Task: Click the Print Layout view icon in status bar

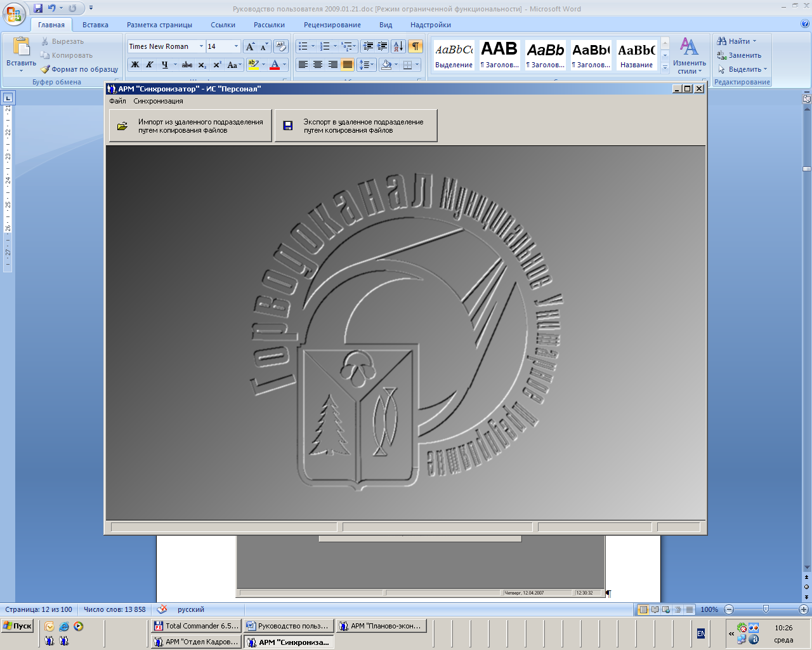Action: click(643, 609)
